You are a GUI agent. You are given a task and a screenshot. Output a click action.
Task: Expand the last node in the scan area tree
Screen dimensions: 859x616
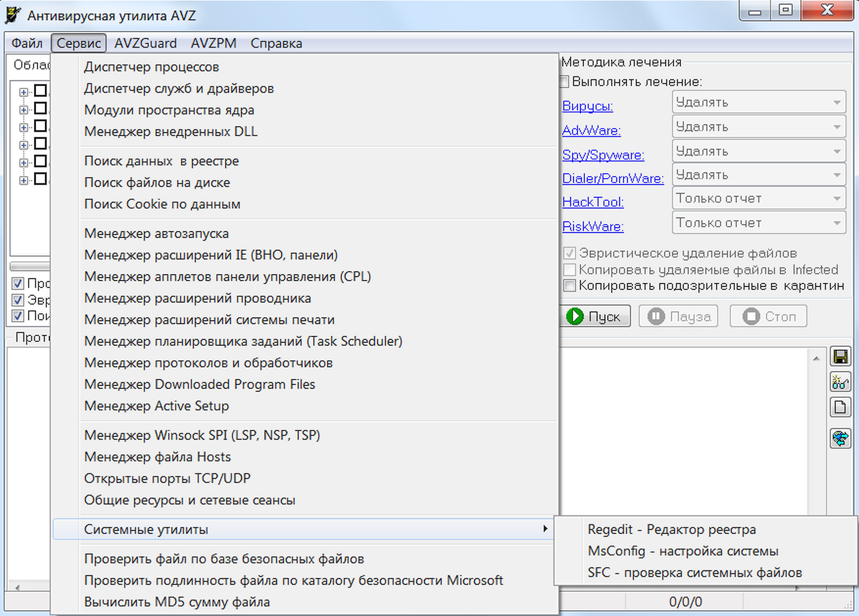[x=24, y=180]
